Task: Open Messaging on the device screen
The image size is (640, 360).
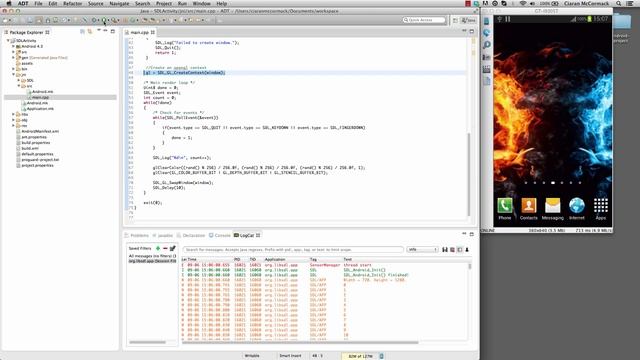Action: tap(553, 209)
